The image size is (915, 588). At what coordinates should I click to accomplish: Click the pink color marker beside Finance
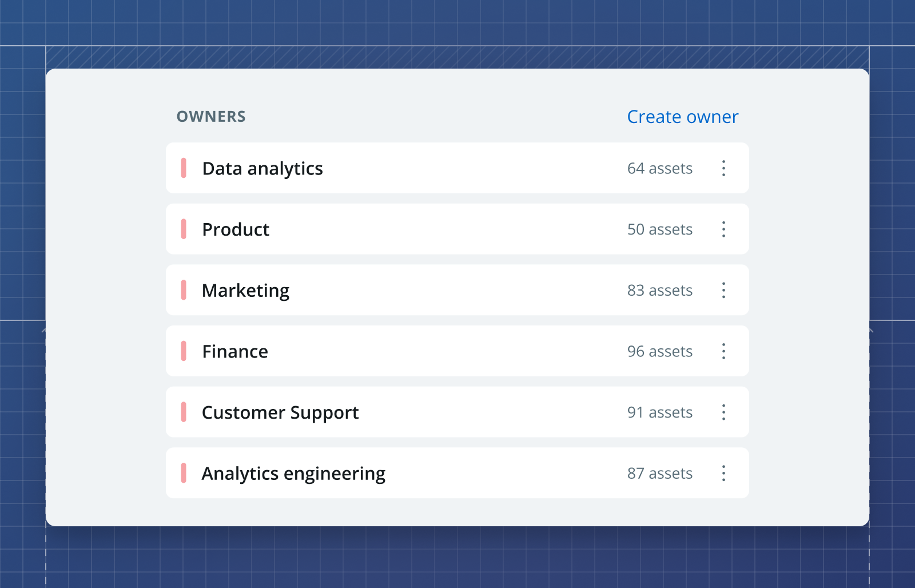pos(184,351)
